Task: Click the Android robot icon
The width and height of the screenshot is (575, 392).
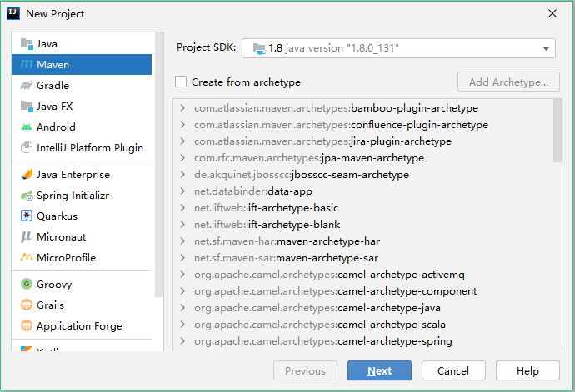Action: (x=27, y=127)
